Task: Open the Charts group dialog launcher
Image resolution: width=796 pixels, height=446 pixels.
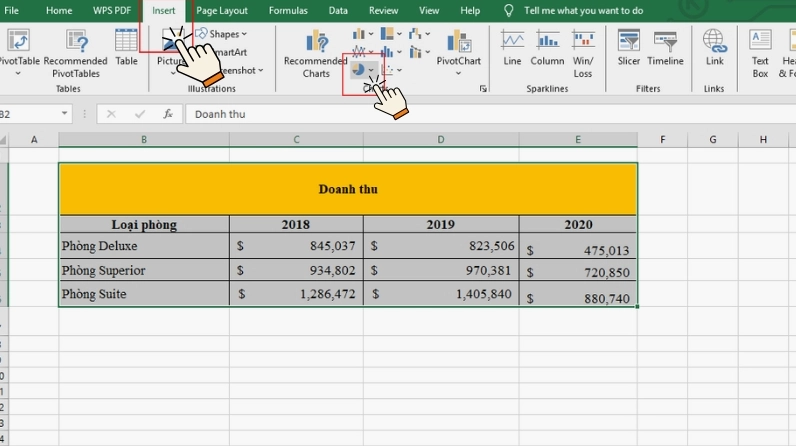Action: tap(483, 89)
